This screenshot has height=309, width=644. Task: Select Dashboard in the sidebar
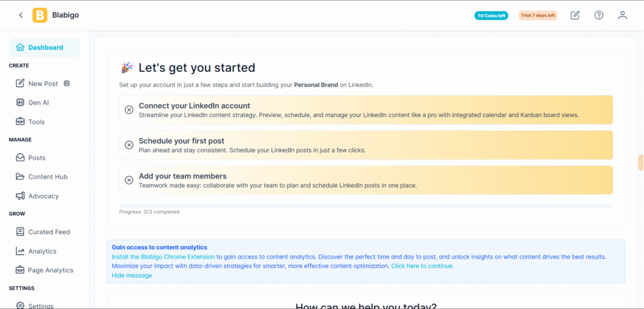44,47
